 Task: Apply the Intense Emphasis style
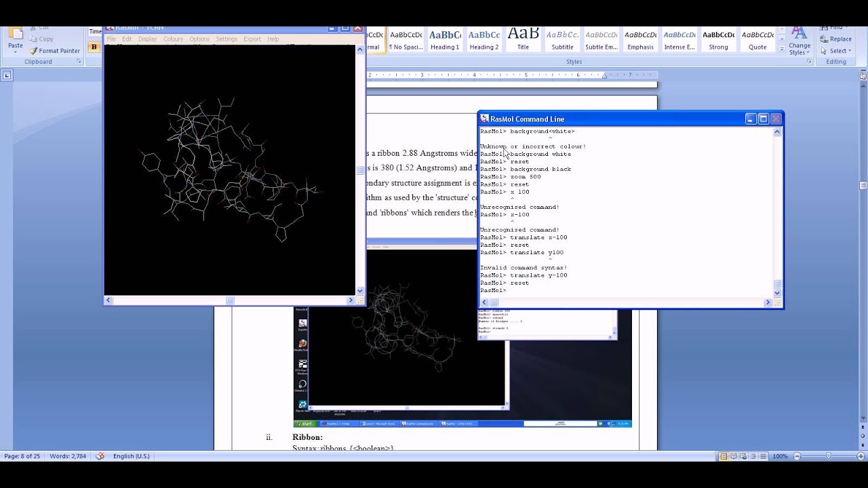(x=679, y=40)
